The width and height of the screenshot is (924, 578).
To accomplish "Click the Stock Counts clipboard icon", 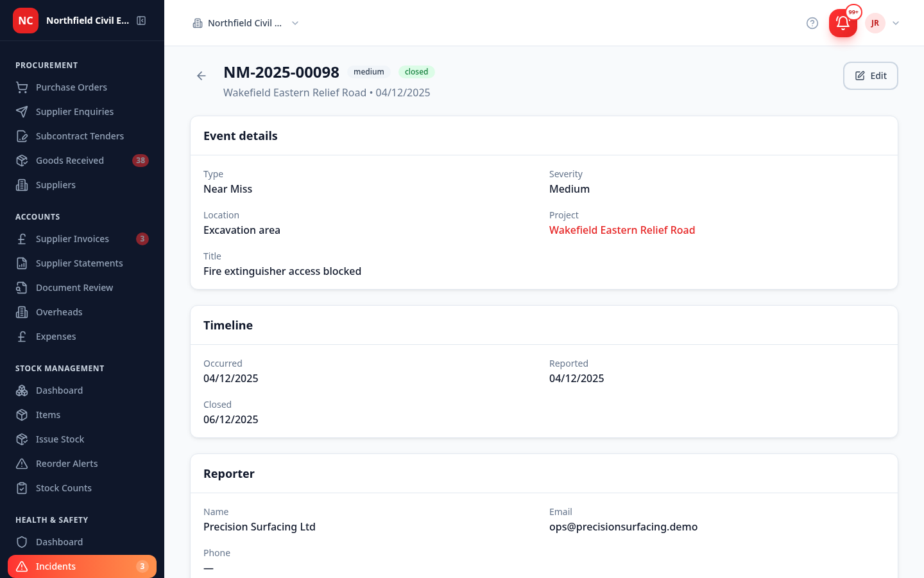I will (x=22, y=488).
